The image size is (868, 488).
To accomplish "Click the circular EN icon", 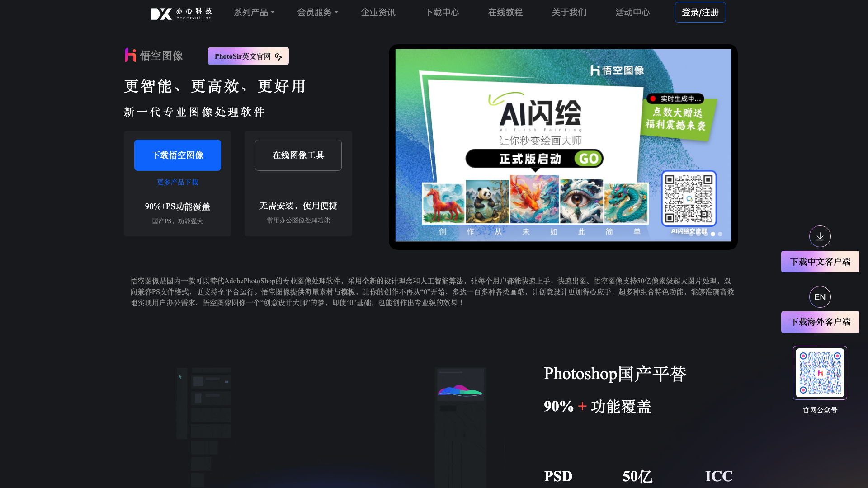I will (820, 297).
